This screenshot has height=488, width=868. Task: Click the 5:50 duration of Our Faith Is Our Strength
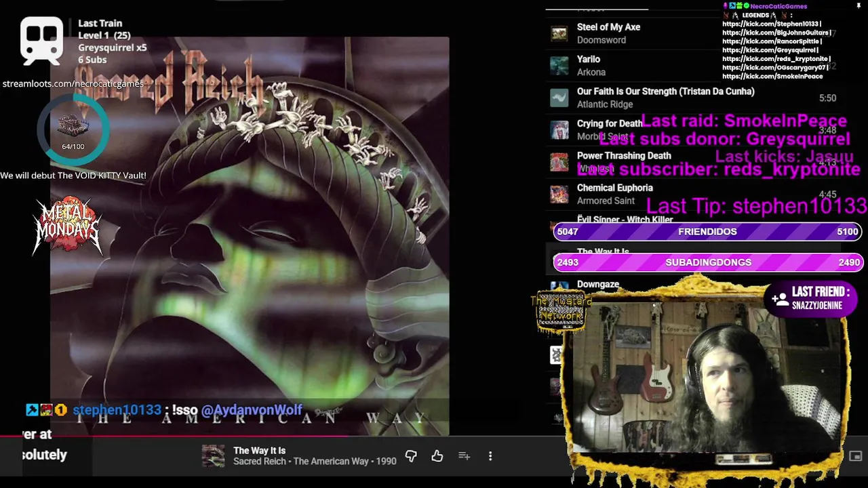[x=827, y=98]
